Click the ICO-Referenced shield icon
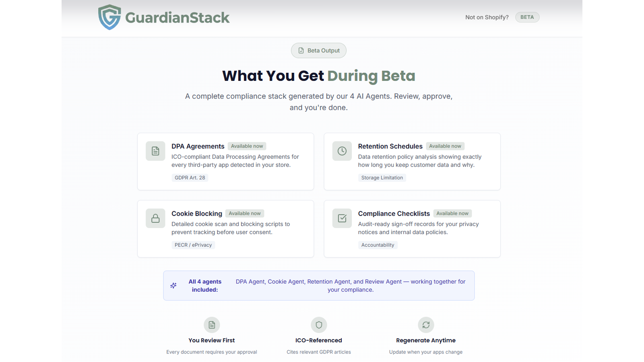The width and height of the screenshot is (644, 362). tap(319, 325)
